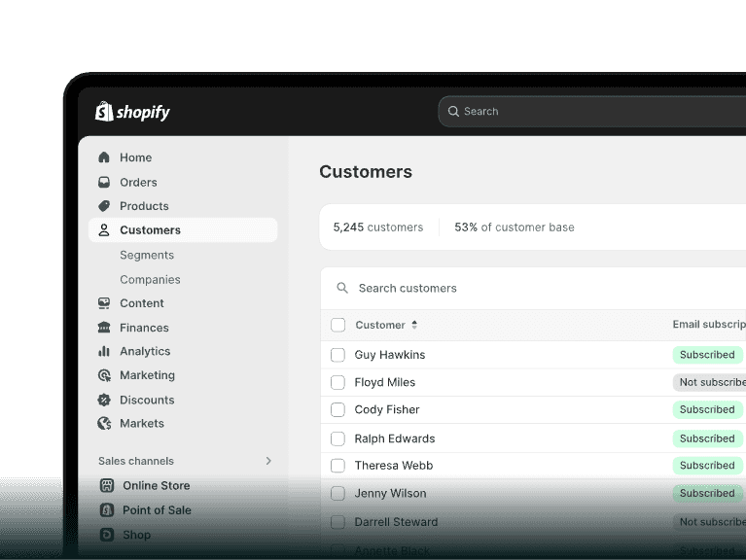Click the Discounts badge icon
Image resolution: width=746 pixels, height=560 pixels.
[x=104, y=400]
